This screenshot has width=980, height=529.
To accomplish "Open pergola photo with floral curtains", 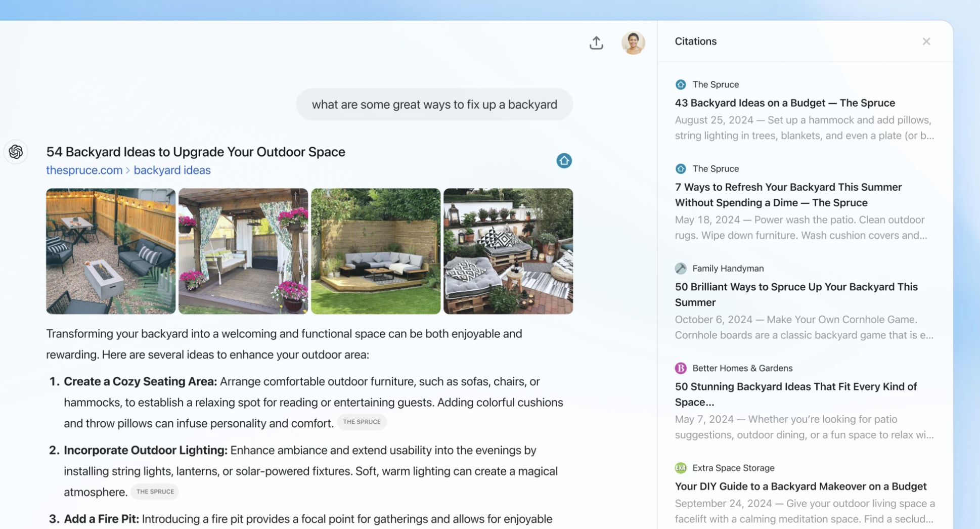I will (243, 251).
